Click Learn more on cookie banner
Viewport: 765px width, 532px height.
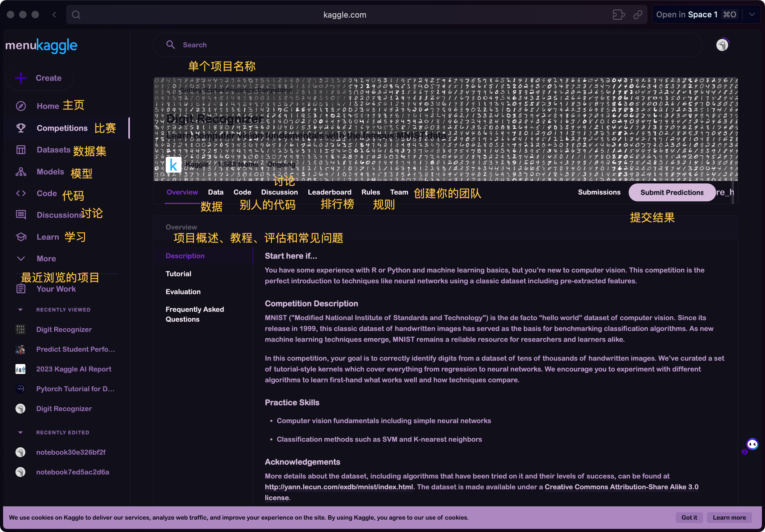[x=729, y=517]
